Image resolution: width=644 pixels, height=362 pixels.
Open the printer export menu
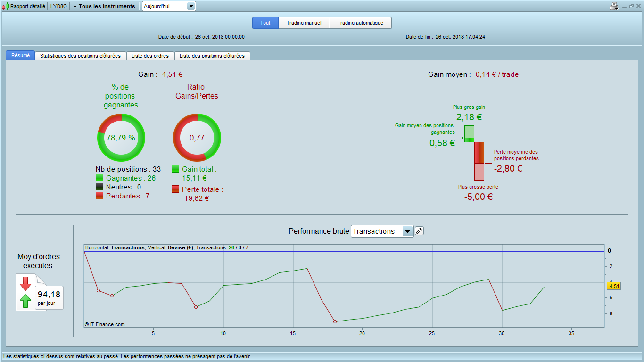coord(614,6)
